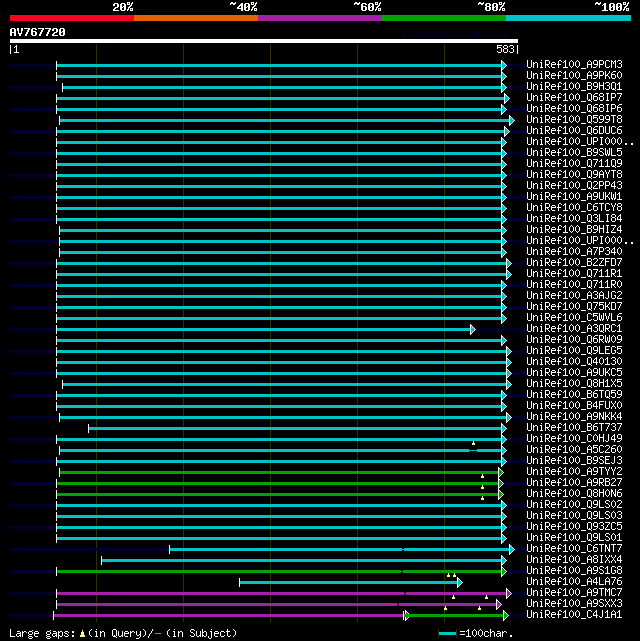This screenshot has width=640, height=641.
Task: Click the red 20% identity legend segment
Action: point(72,18)
